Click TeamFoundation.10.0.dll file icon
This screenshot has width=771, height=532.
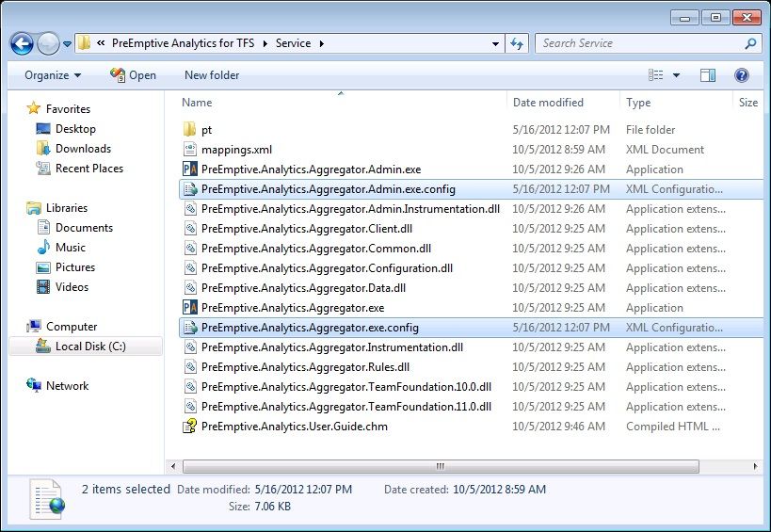190,386
